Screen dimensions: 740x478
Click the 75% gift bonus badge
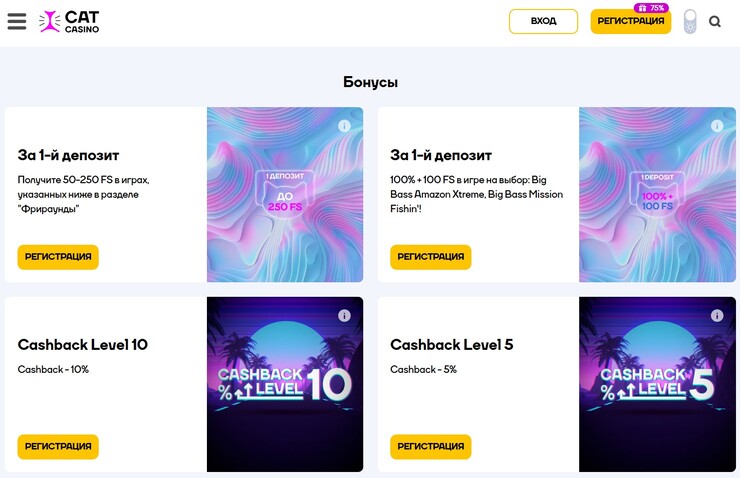click(651, 8)
